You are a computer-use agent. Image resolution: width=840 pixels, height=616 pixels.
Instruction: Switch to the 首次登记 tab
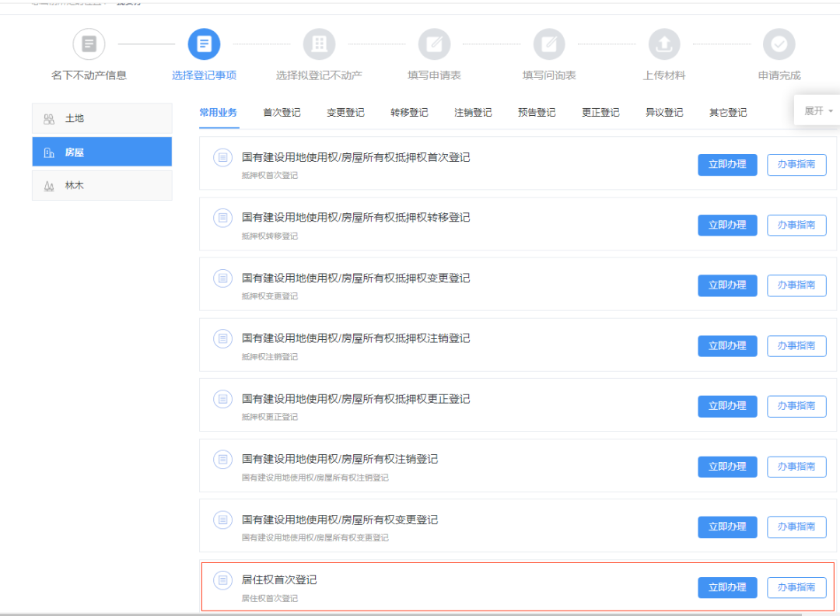click(x=281, y=112)
